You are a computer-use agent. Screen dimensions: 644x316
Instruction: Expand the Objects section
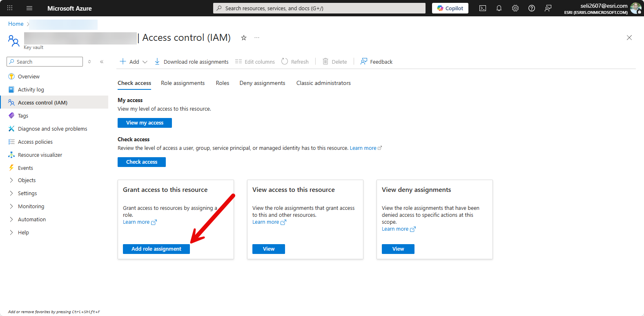point(54,180)
